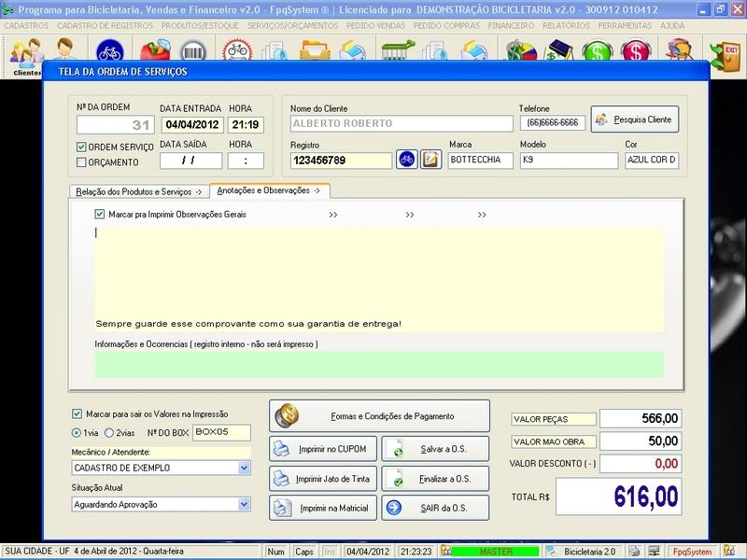Click the Clientes toolbar icon
The width and height of the screenshot is (747, 560).
[x=25, y=52]
